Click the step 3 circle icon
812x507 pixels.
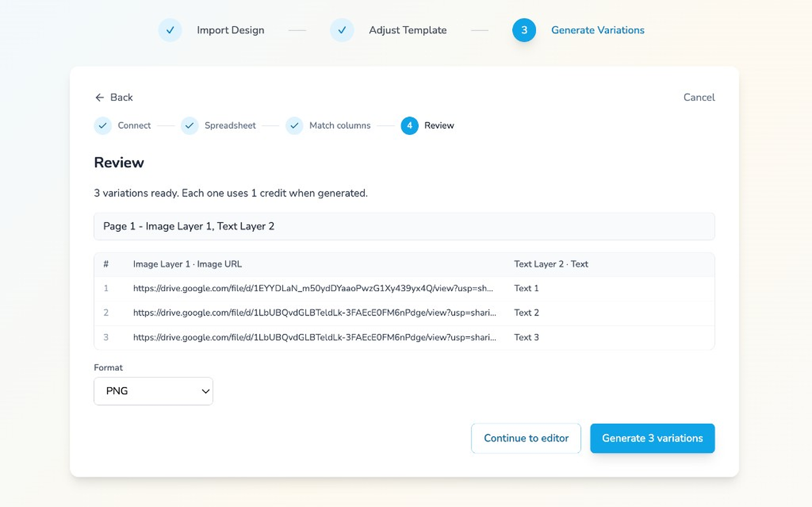click(524, 30)
